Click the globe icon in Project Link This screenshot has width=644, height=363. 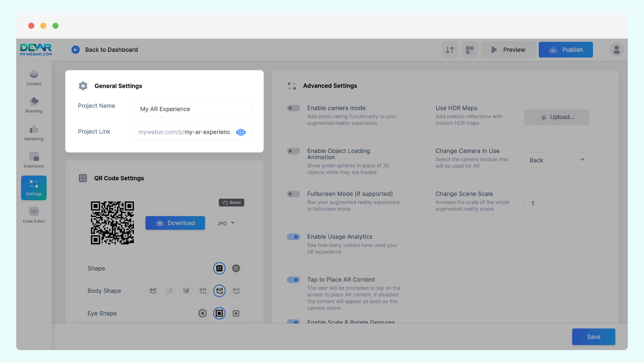click(241, 132)
